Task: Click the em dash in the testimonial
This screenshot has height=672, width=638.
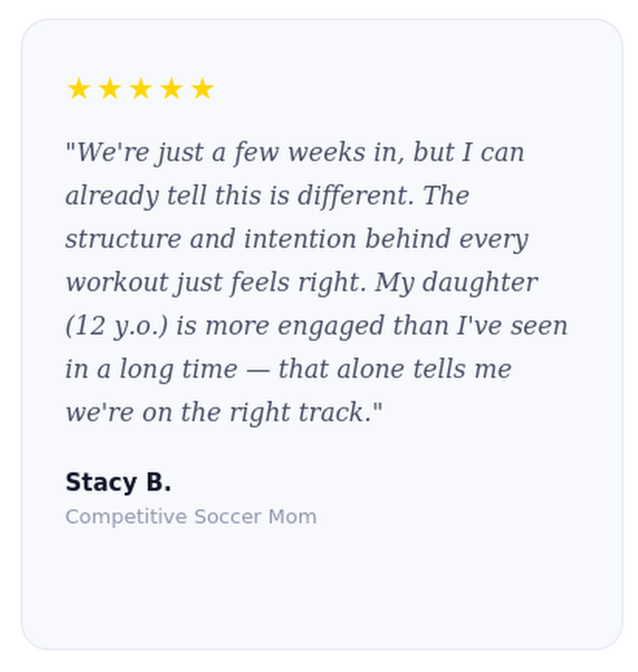Action: [257, 369]
